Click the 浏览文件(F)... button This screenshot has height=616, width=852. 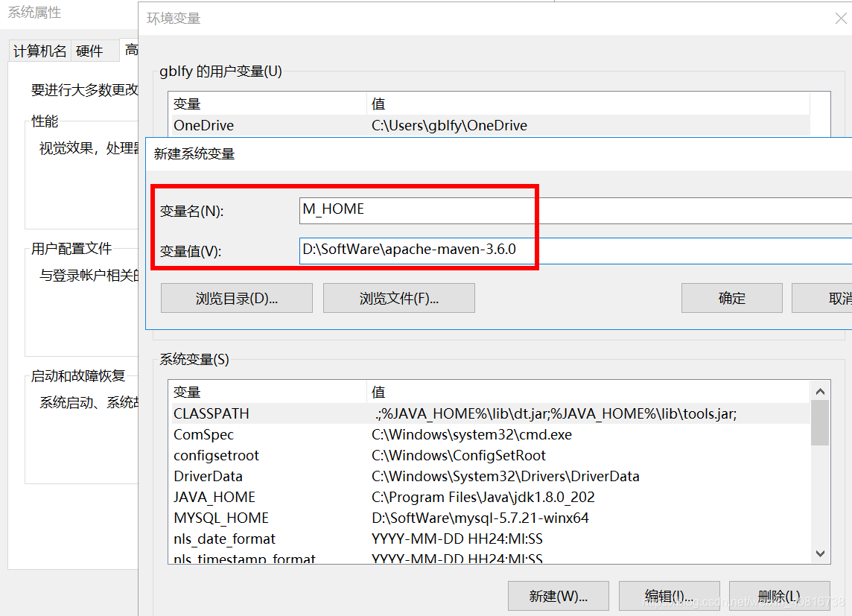(x=399, y=298)
